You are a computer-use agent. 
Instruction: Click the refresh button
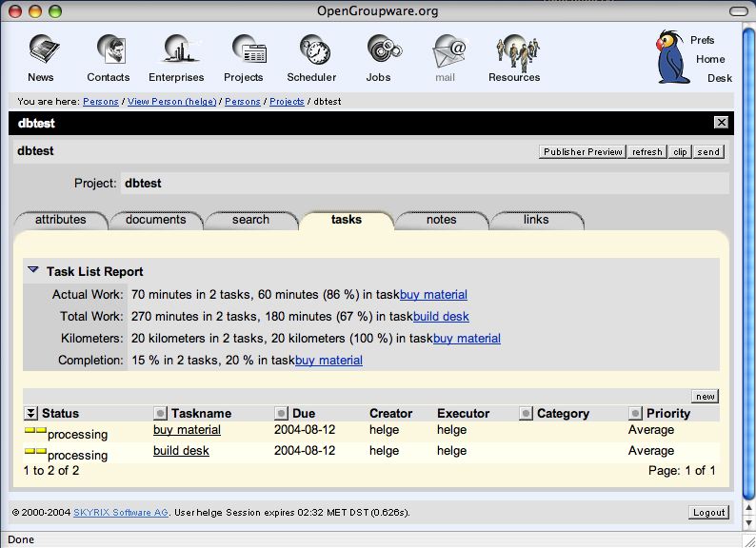point(647,152)
